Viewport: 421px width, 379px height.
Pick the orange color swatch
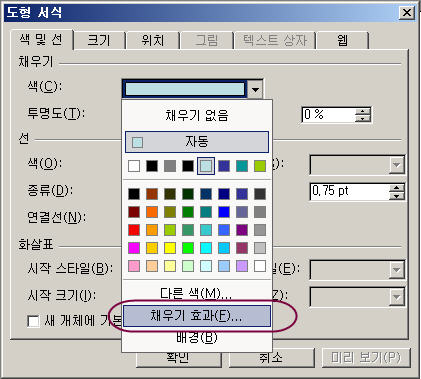(x=152, y=212)
